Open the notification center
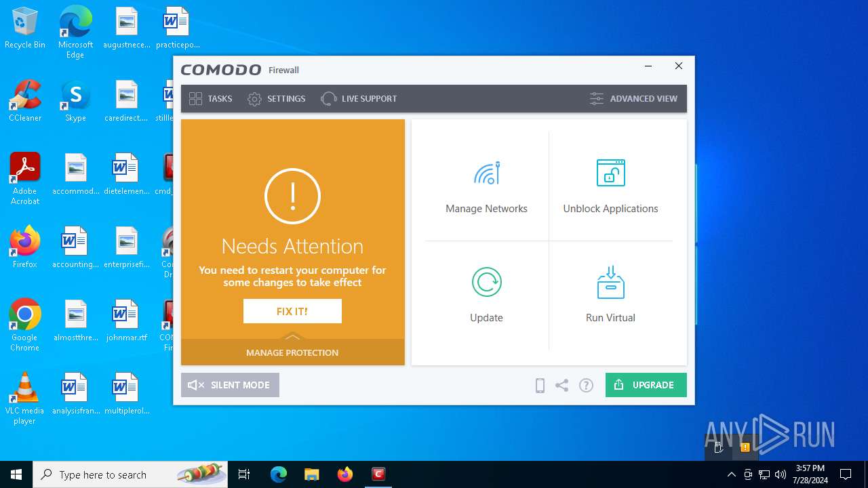This screenshot has width=868, height=488. pyautogui.click(x=846, y=474)
